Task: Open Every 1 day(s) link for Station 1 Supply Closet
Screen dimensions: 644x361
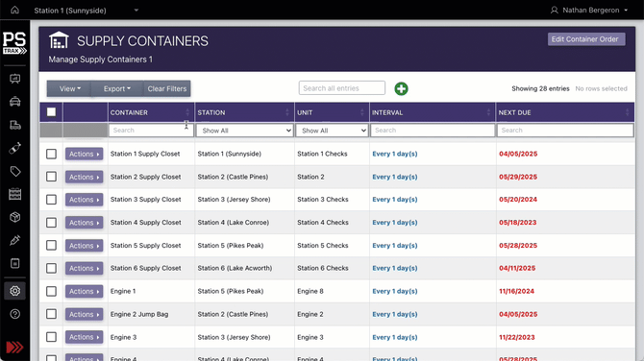Action: [395, 154]
